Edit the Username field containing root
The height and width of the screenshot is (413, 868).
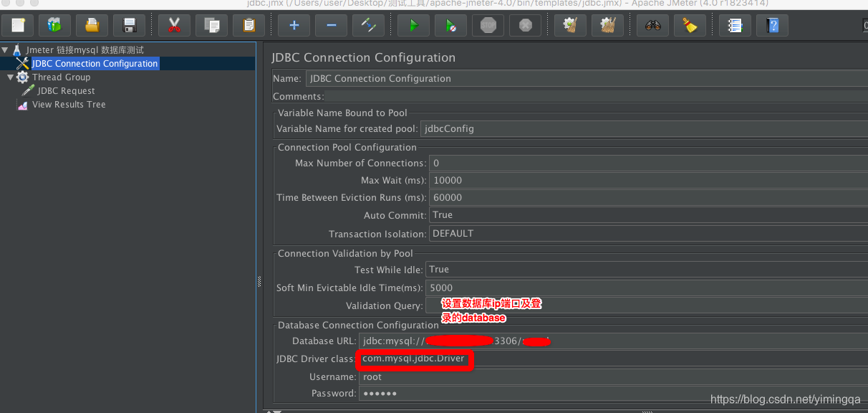click(614, 376)
